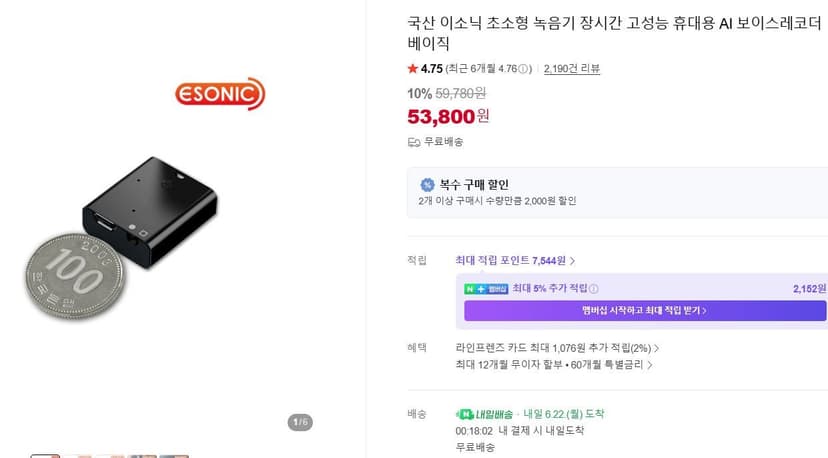Click the N+ 멤버십 badge icon
Viewport: 828px width, 458px height.
486,289
